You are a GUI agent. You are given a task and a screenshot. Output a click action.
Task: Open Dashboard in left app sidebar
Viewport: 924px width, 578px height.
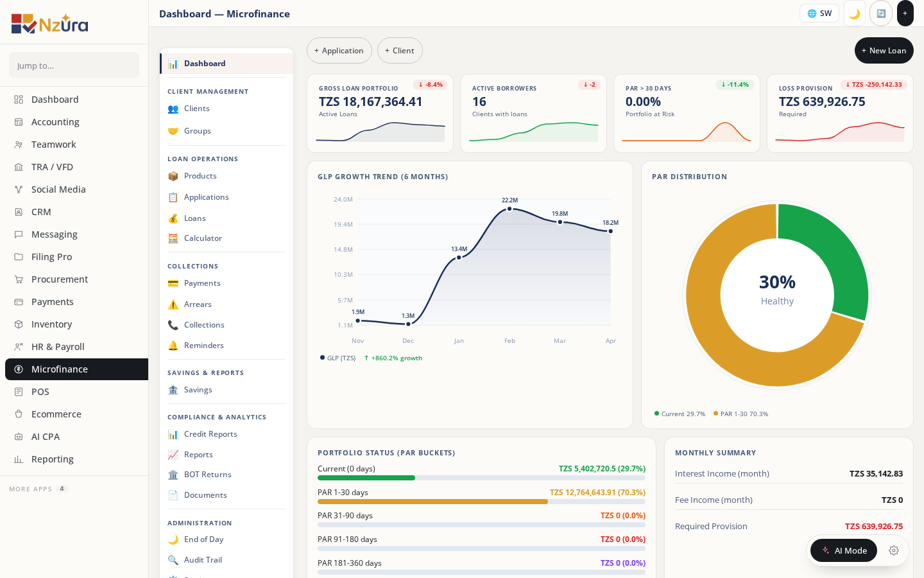tap(76, 100)
